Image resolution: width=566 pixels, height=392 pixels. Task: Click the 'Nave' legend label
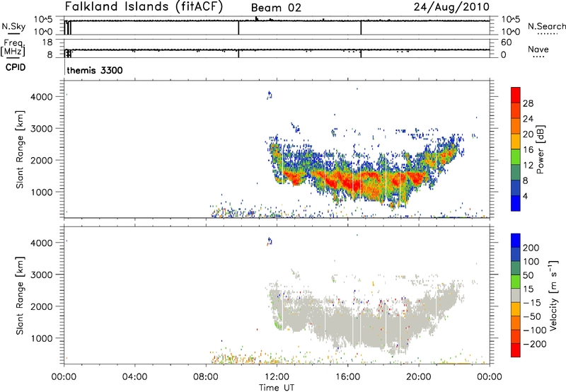(x=538, y=49)
